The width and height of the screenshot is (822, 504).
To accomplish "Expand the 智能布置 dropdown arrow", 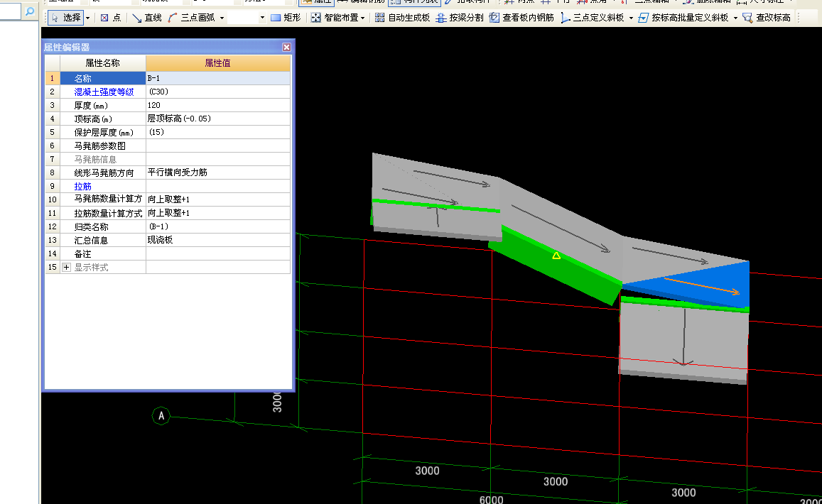I will pos(362,18).
